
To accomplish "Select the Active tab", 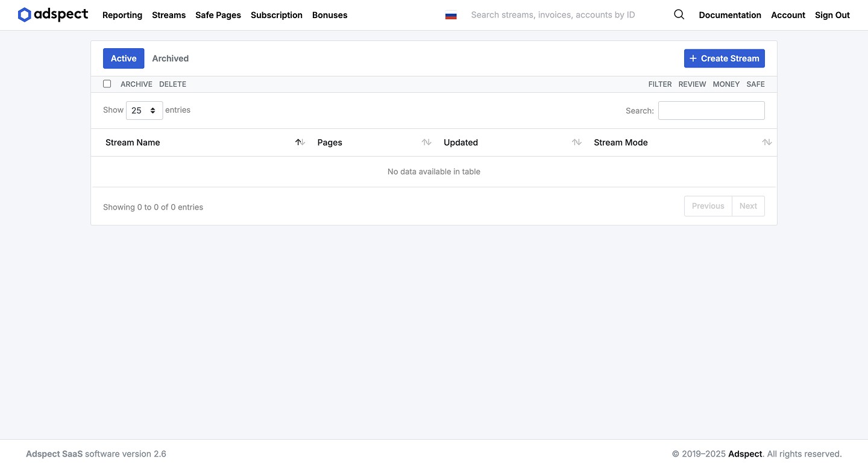I will pos(124,58).
